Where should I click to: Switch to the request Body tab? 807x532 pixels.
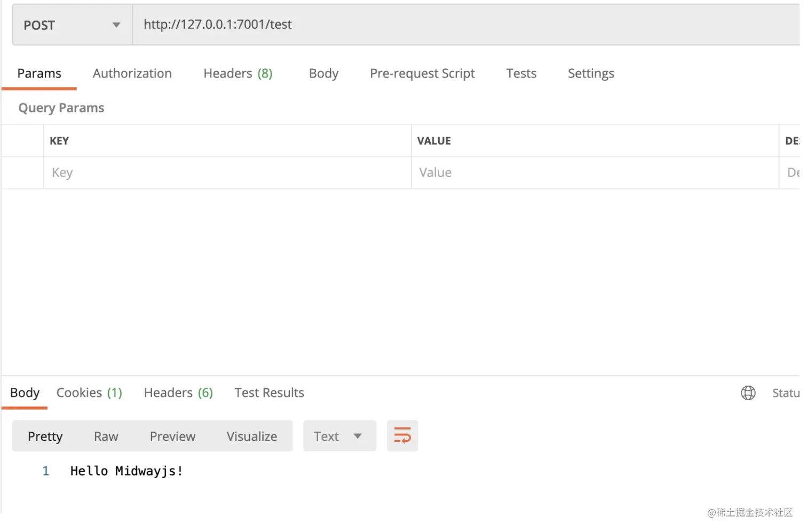click(x=323, y=74)
